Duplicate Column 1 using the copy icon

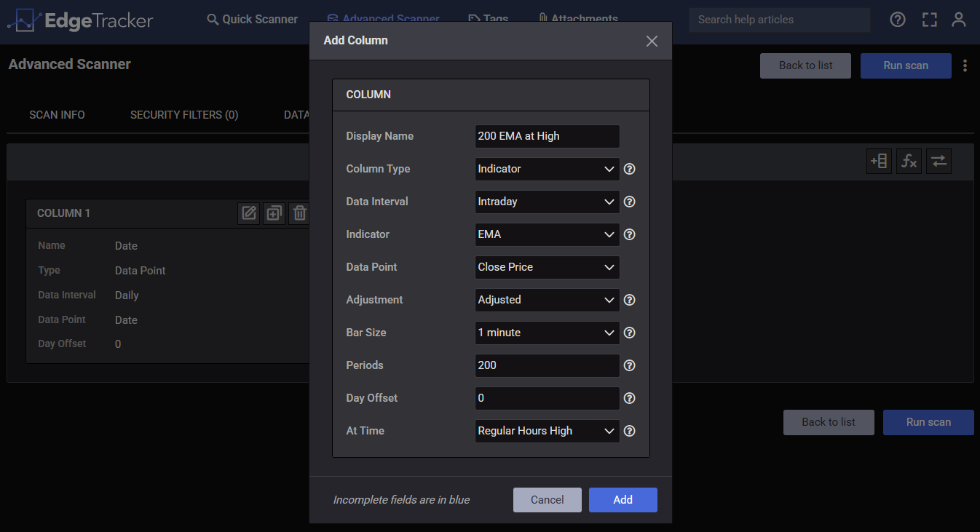point(274,213)
